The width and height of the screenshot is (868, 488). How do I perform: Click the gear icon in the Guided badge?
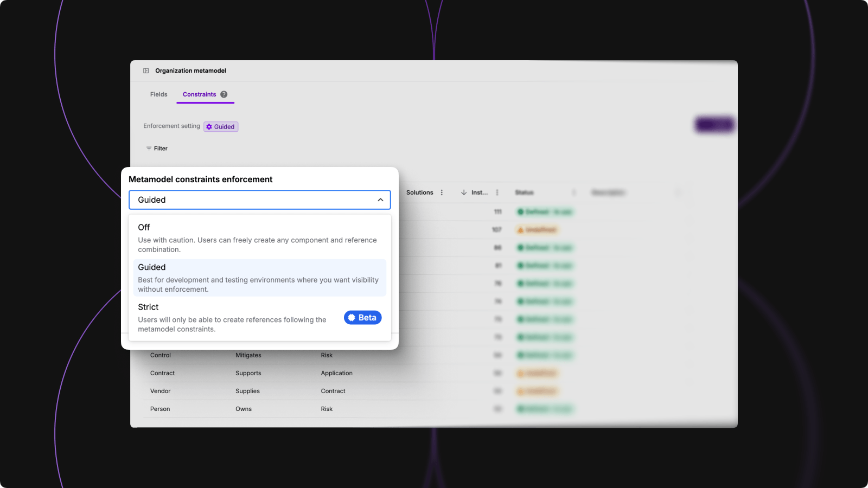click(209, 127)
